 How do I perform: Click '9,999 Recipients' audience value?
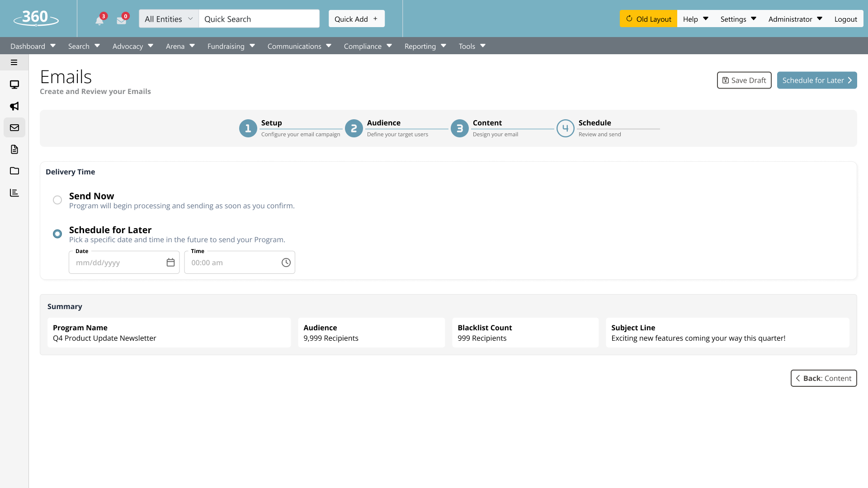point(331,338)
